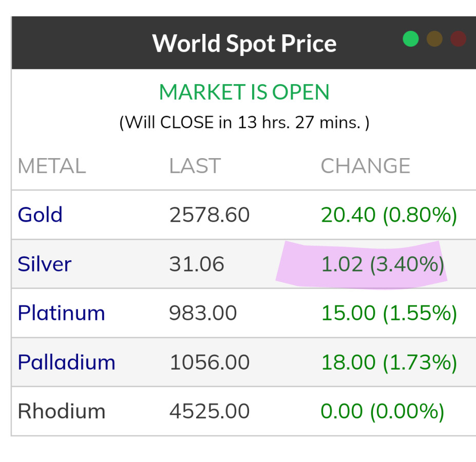
Task: Click the METAL column header
Action: pyautogui.click(x=52, y=166)
